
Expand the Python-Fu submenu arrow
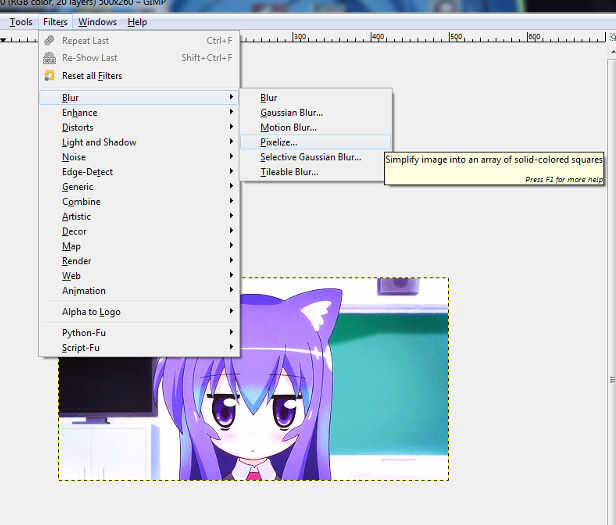tap(231, 332)
